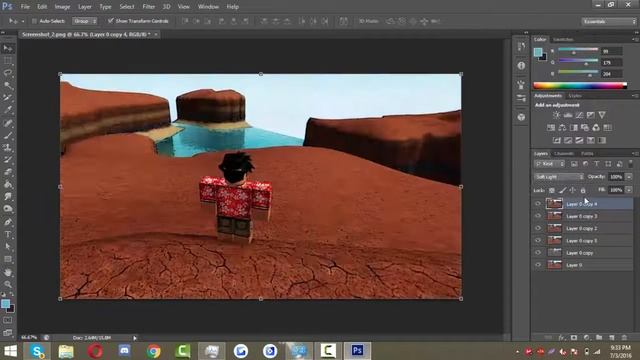640x360 pixels.
Task: Select the Dodge/Sponge tool
Action: tap(8, 209)
